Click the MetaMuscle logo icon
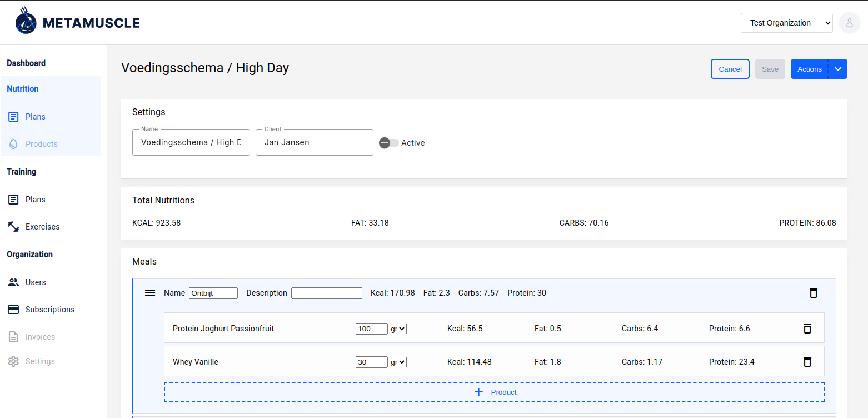Image resolution: width=868 pixels, height=418 pixels. click(x=26, y=22)
